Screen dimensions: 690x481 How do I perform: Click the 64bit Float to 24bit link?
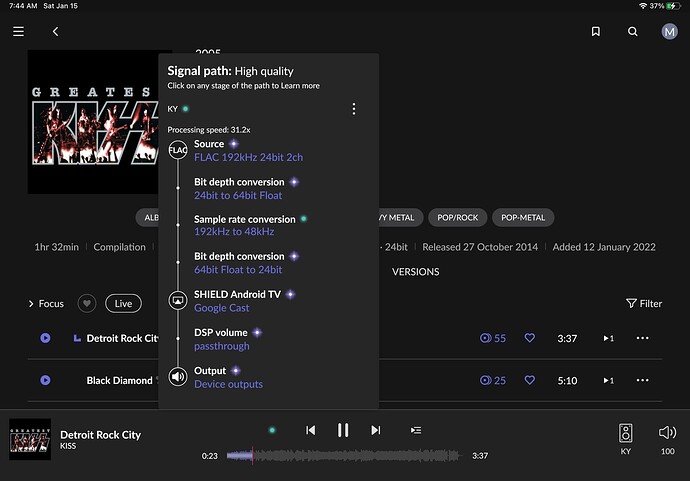pyautogui.click(x=238, y=270)
